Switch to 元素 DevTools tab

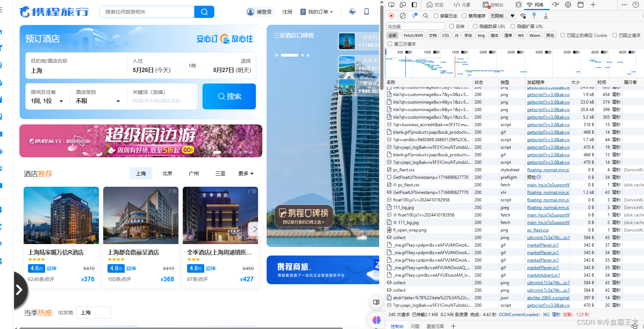(x=462, y=5)
